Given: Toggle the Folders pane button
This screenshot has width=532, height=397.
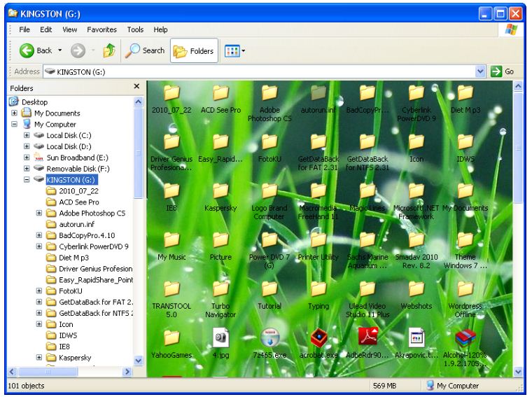Looking at the screenshot, I should (x=194, y=51).
